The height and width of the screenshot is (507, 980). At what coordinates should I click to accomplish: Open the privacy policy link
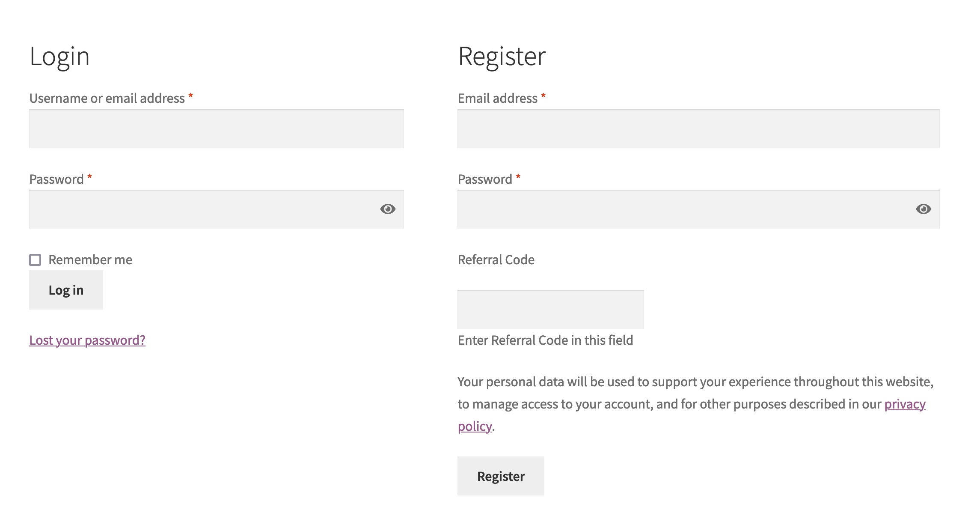tap(904, 404)
